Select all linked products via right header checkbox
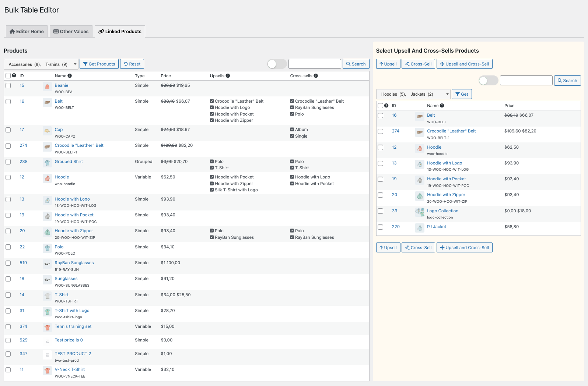The height and width of the screenshot is (386, 588). [381, 106]
